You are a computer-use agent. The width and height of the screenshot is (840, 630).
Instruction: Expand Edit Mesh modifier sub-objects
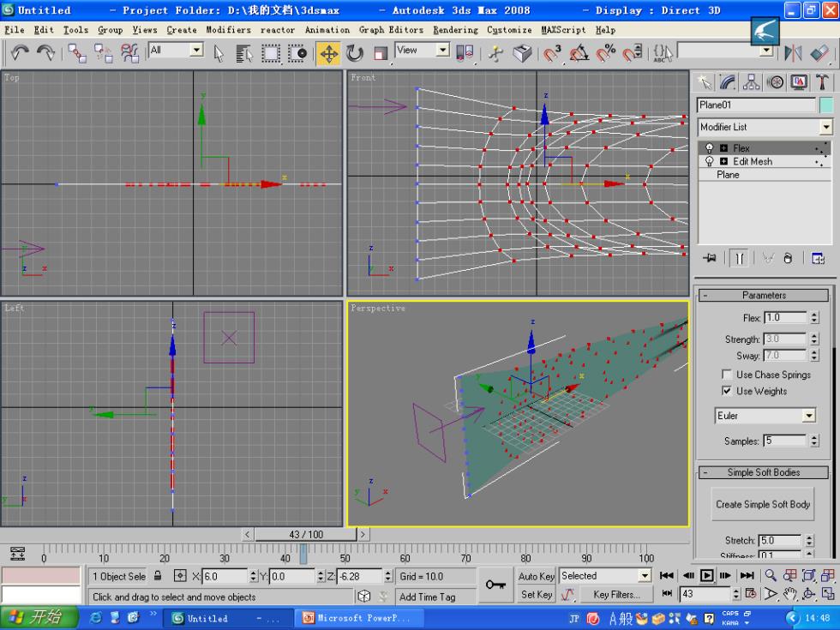tap(723, 161)
